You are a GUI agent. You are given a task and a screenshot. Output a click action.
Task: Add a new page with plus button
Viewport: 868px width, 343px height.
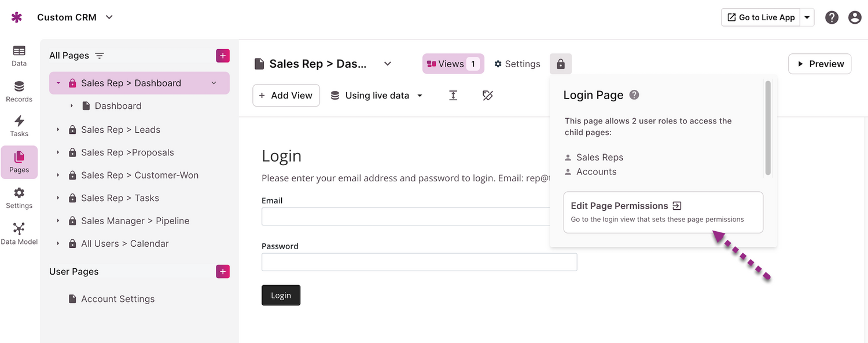pos(223,56)
